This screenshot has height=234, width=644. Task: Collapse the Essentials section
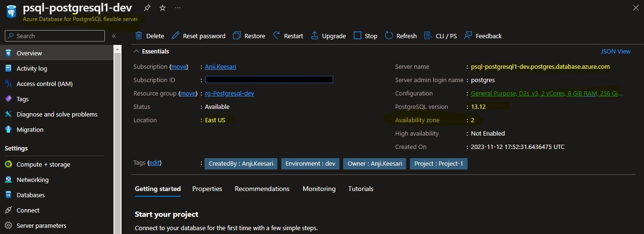pyautogui.click(x=137, y=51)
